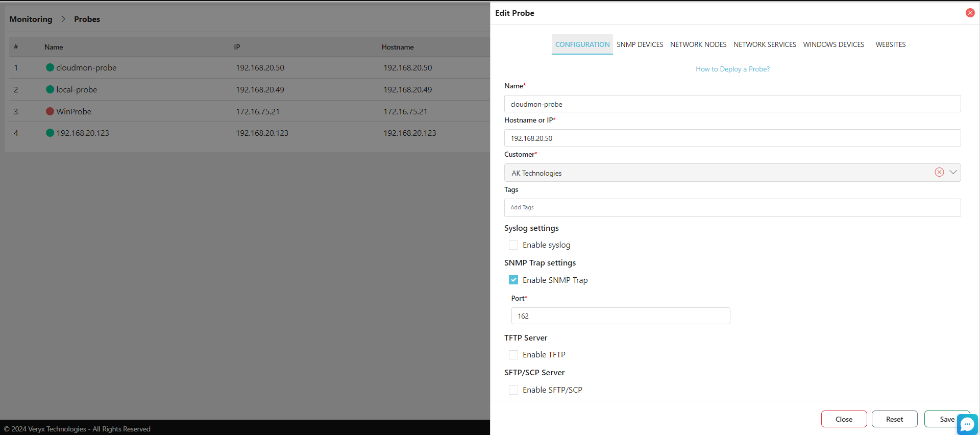980x435 pixels.
Task: Click the red status dot for WinProbe
Action: tap(50, 111)
